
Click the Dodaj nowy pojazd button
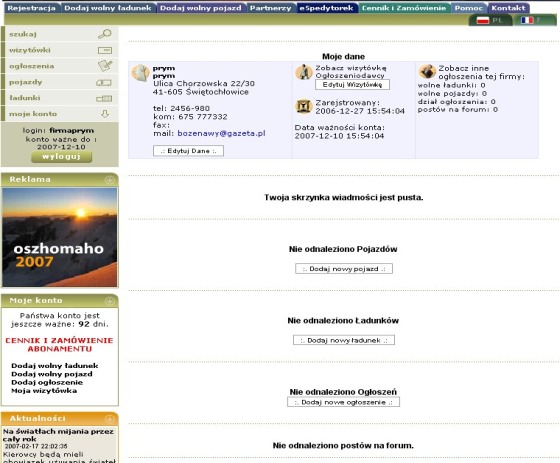click(x=344, y=269)
